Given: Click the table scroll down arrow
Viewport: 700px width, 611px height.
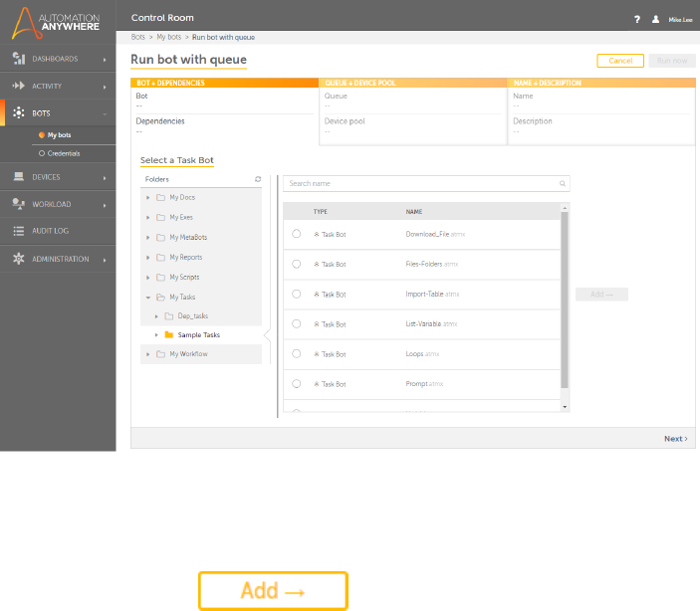Looking at the screenshot, I should [565, 407].
